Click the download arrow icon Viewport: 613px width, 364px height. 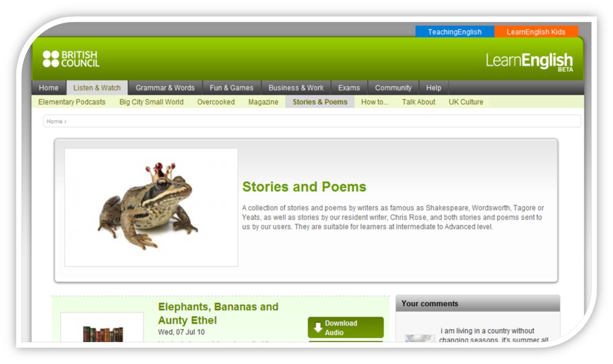(x=318, y=327)
